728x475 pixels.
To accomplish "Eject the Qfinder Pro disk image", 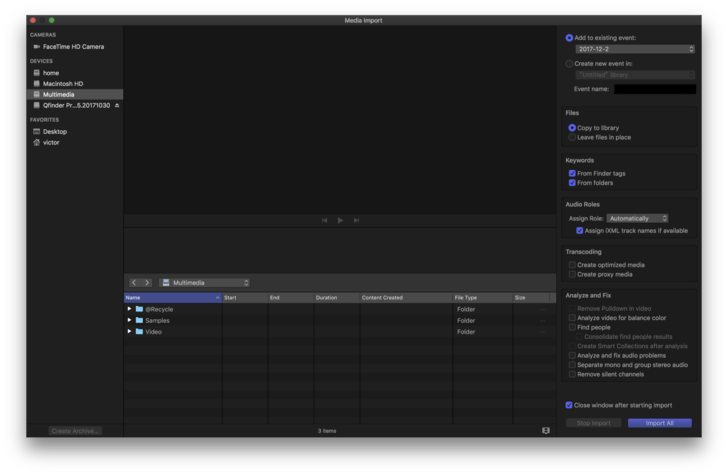I will click(117, 105).
